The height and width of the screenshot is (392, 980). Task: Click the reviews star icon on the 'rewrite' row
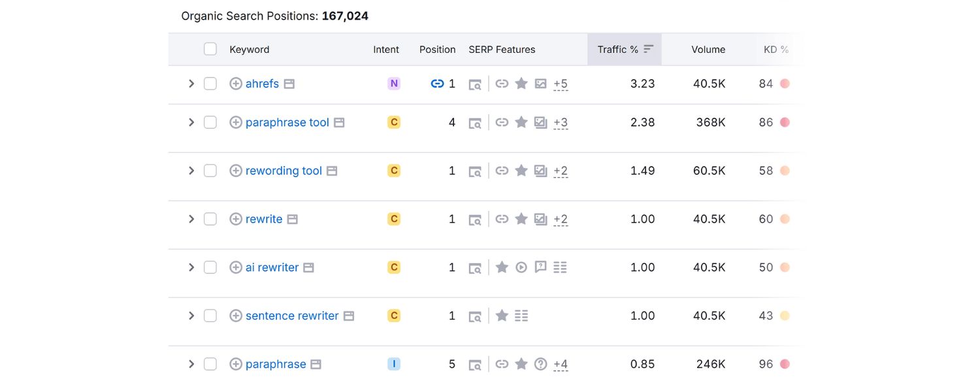point(521,219)
